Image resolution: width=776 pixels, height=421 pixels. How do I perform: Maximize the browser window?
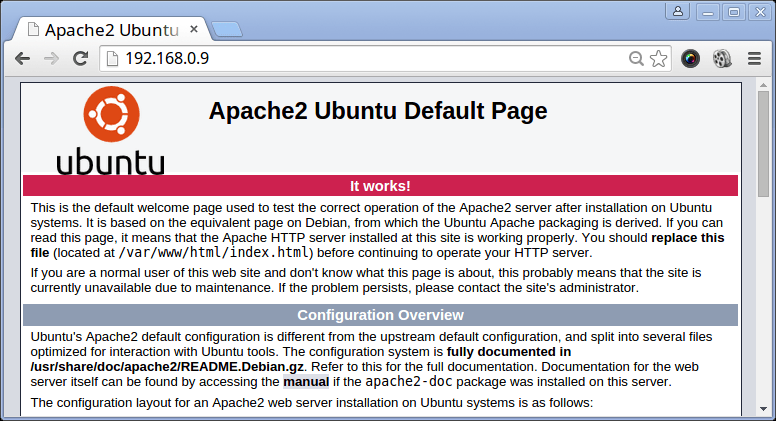pos(733,12)
